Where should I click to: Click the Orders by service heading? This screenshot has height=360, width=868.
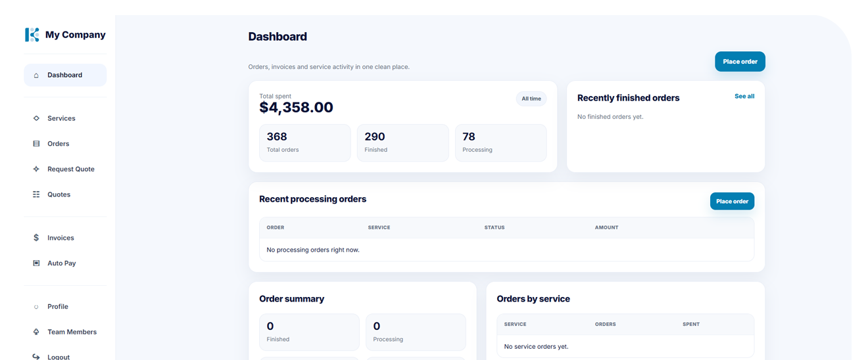click(533, 299)
